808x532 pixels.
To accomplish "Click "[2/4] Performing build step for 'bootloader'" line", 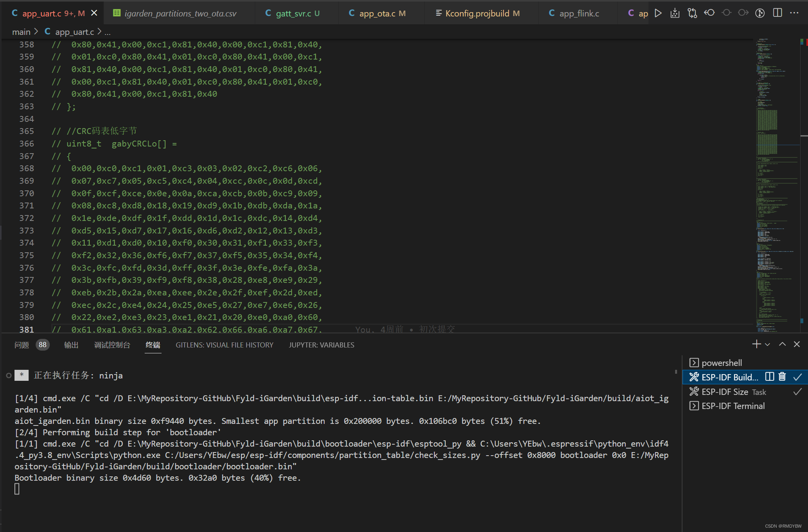I will [118, 432].
